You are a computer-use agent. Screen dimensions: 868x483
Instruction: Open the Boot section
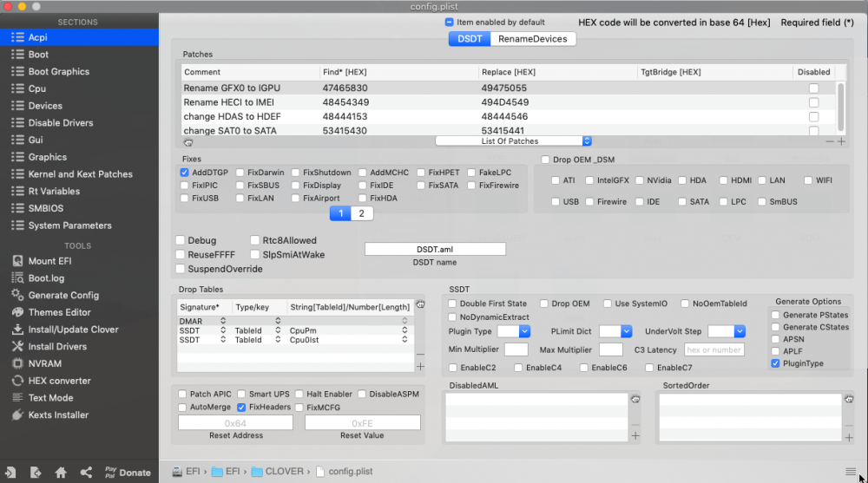[x=79, y=55]
